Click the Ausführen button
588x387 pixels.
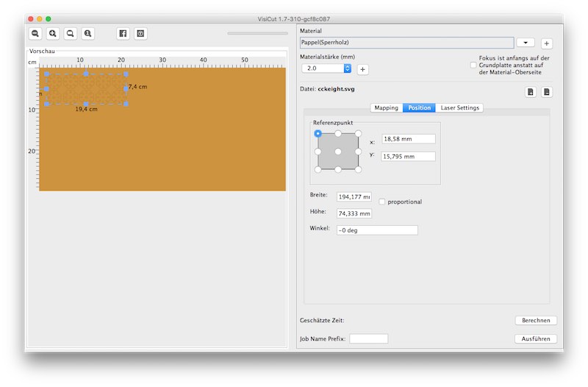pos(536,338)
